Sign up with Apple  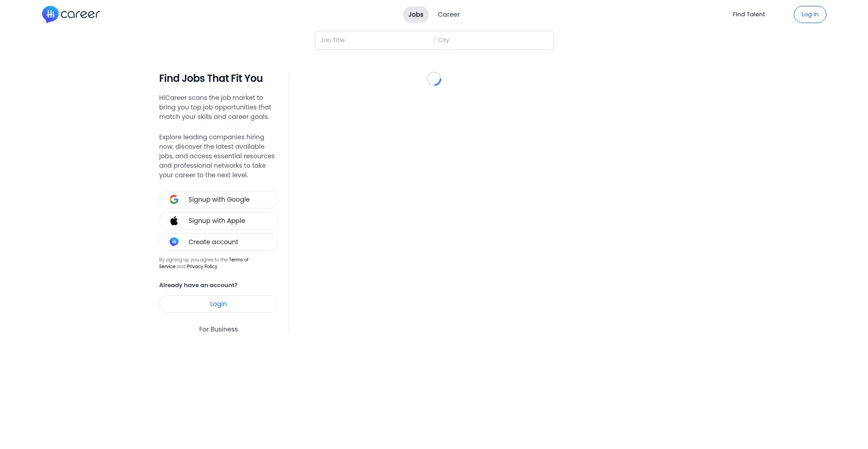218,221
